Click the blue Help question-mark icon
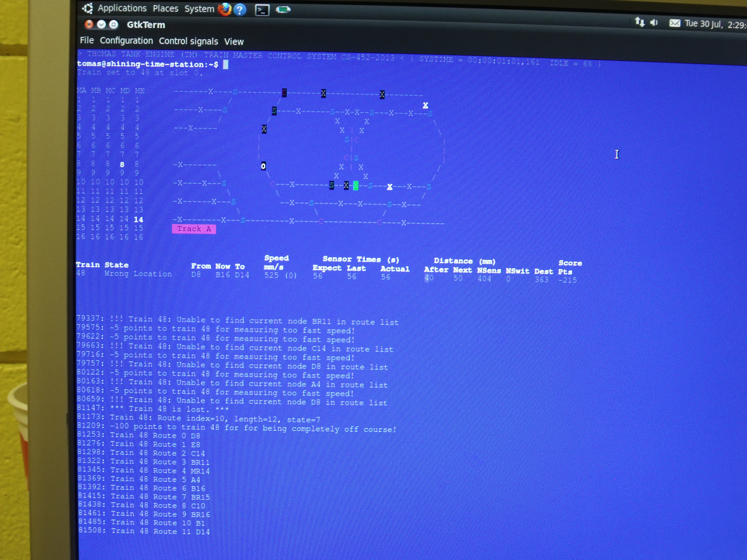This screenshot has width=747, height=560. point(240,10)
